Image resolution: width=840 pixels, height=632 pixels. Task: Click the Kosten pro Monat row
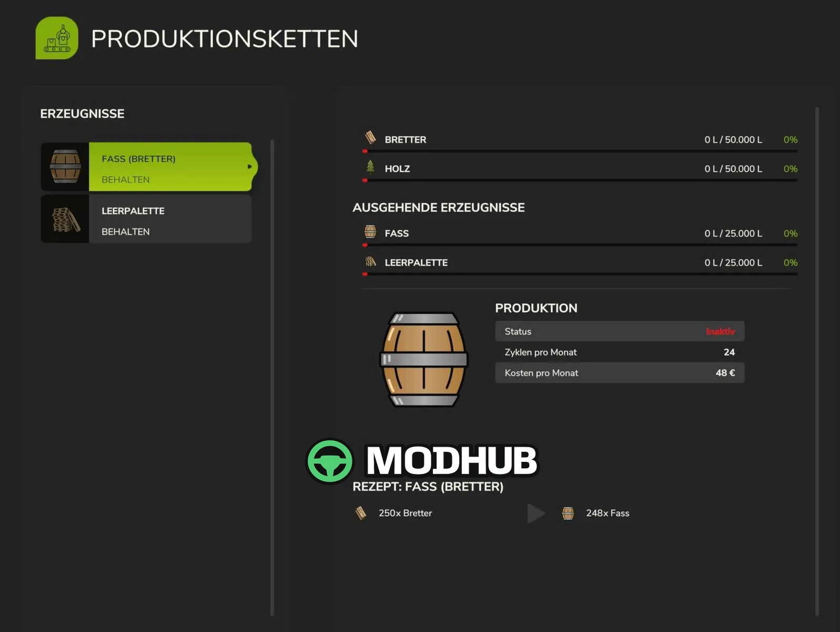pos(619,372)
